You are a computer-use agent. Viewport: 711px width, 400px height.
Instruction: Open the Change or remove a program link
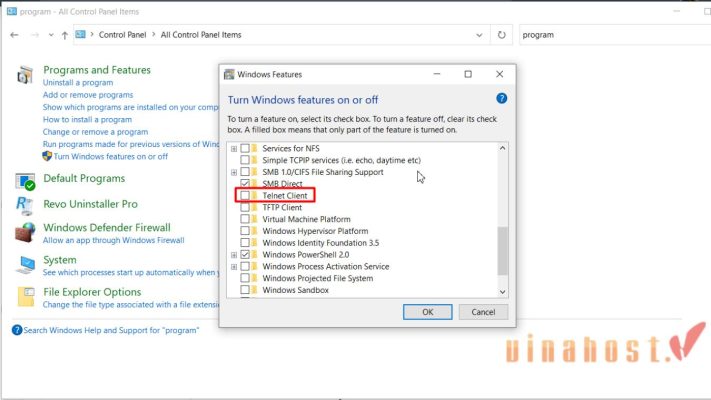[95, 132]
